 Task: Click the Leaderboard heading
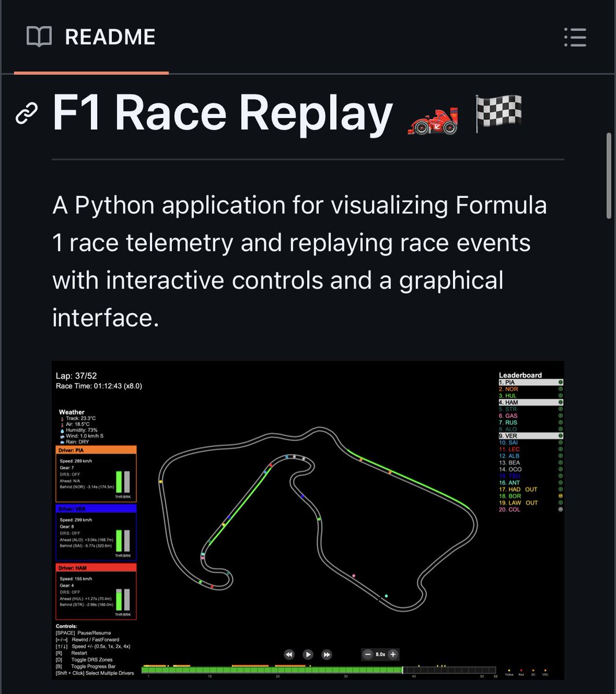(x=521, y=375)
